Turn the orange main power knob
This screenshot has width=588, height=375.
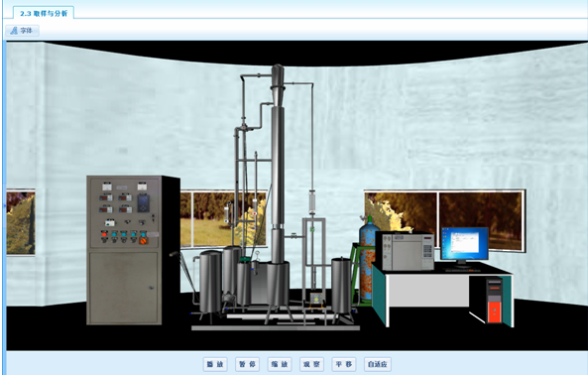coord(143,241)
